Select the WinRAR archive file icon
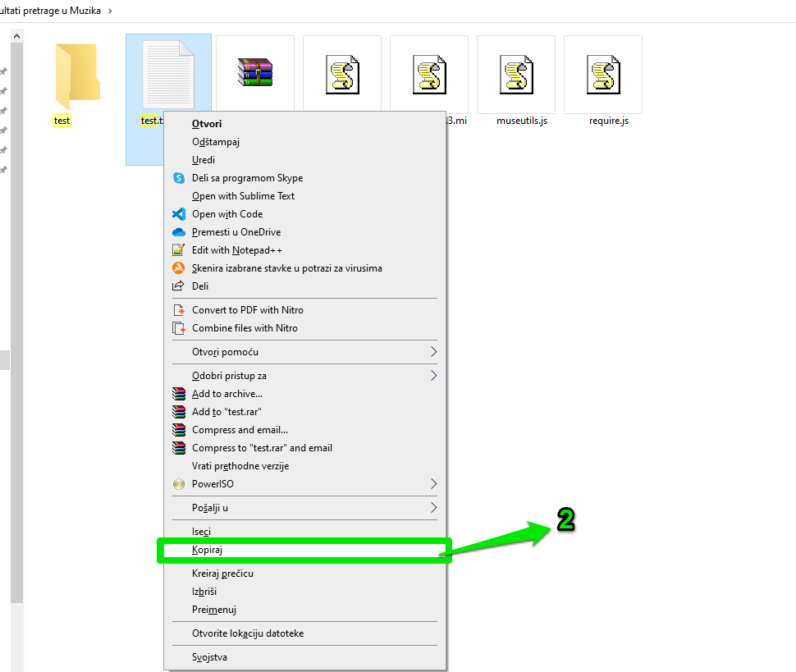The width and height of the screenshot is (796, 672). pyautogui.click(x=255, y=72)
